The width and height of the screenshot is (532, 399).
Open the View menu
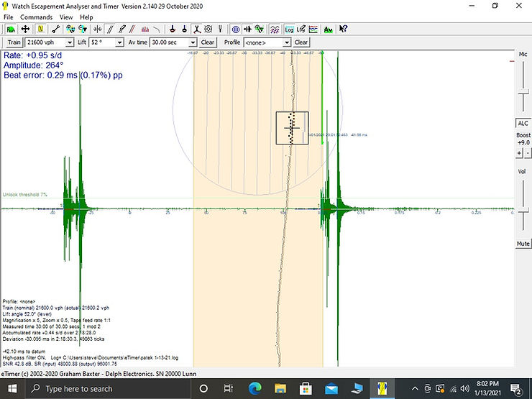tap(66, 17)
